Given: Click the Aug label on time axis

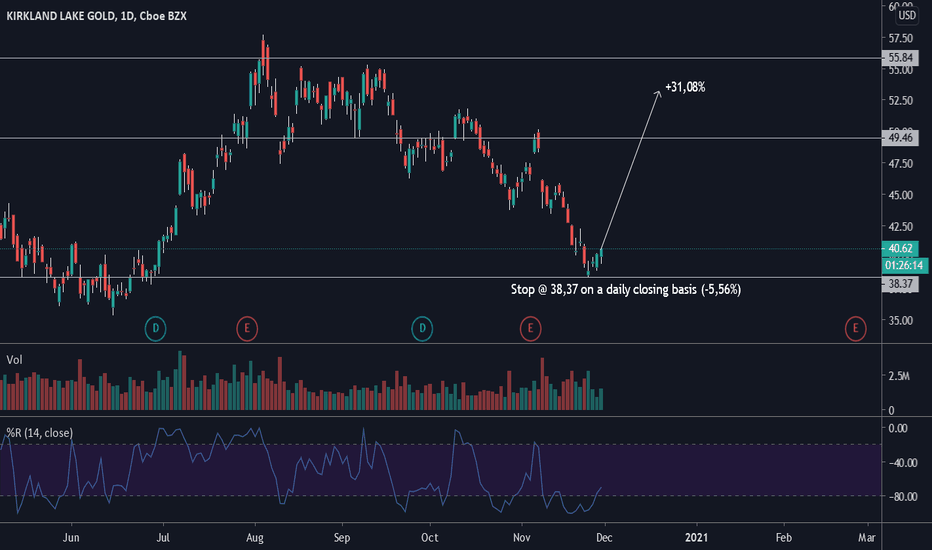Looking at the screenshot, I should (255, 538).
